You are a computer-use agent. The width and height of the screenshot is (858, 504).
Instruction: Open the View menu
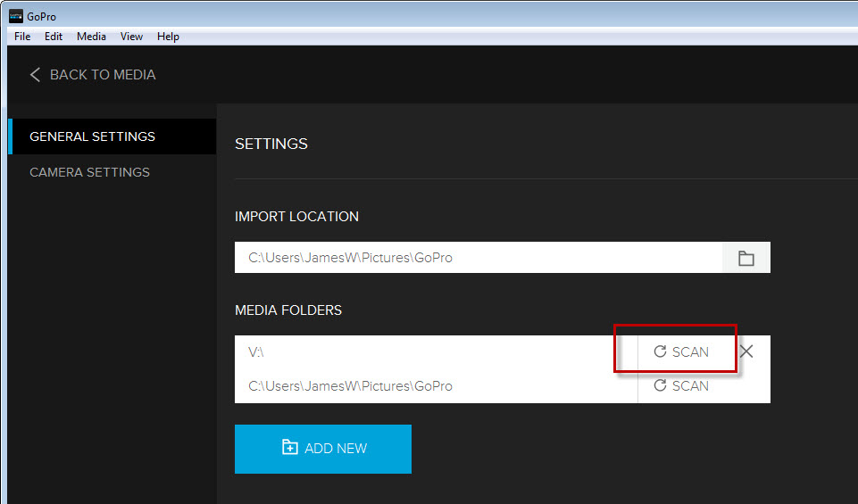click(x=131, y=37)
